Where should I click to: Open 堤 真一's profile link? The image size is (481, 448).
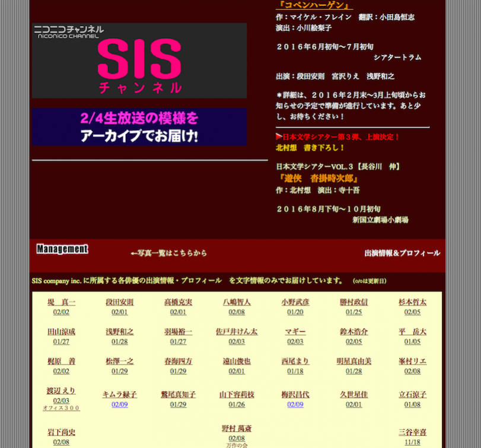(x=61, y=302)
